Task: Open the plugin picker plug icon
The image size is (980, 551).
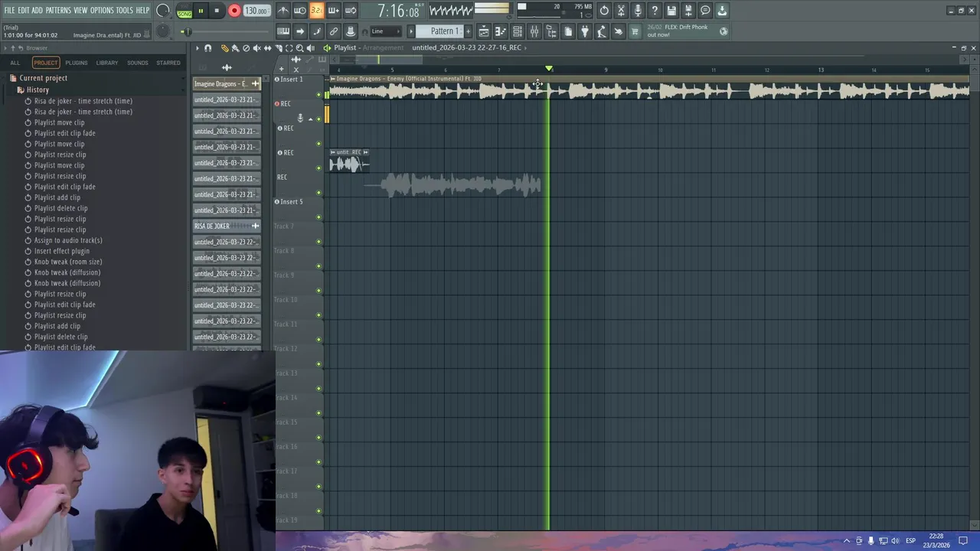Action: [x=585, y=31]
